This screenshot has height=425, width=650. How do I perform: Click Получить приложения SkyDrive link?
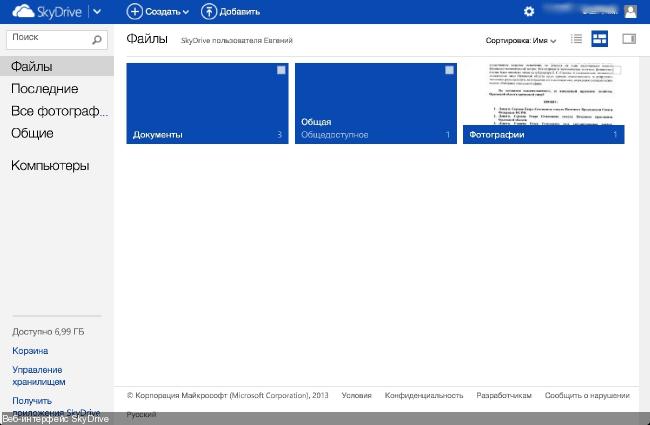click(56, 406)
